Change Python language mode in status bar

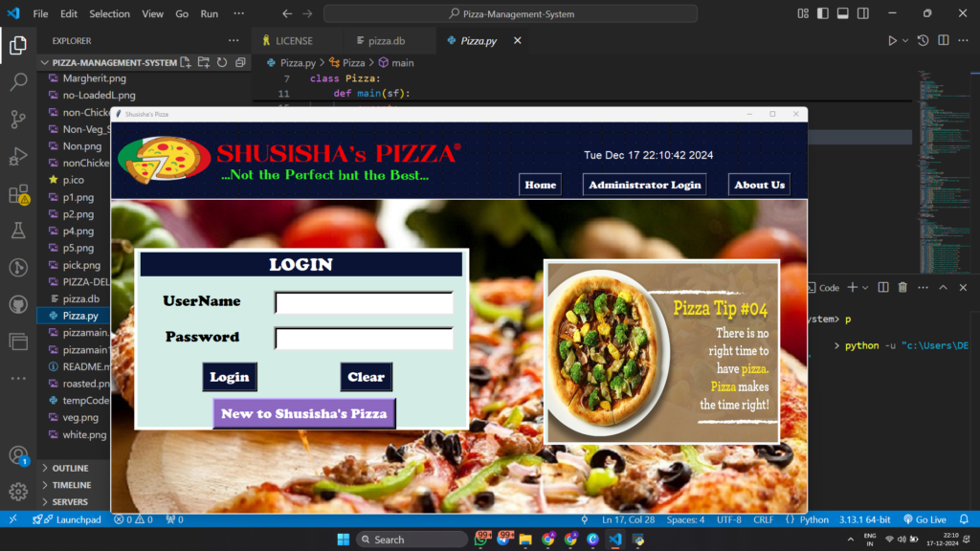814,519
